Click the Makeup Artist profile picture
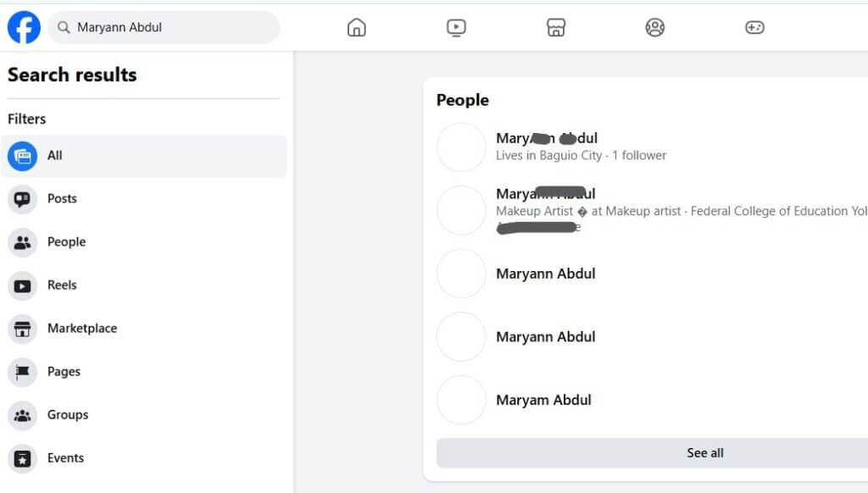 461,210
